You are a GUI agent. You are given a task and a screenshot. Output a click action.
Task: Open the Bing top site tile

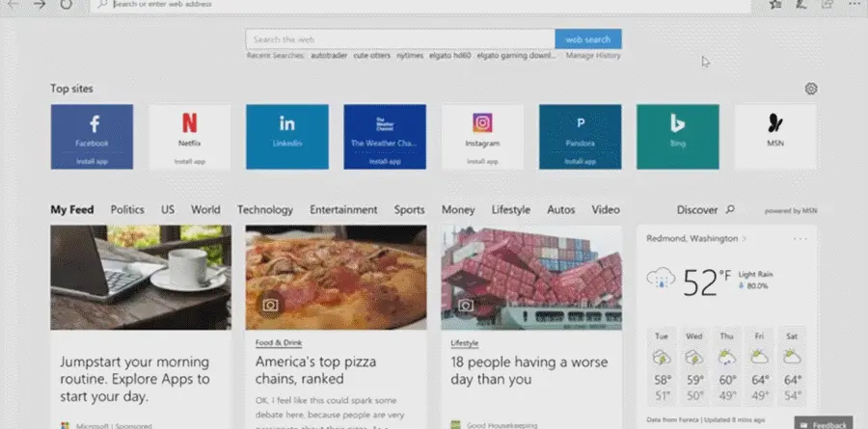click(678, 137)
